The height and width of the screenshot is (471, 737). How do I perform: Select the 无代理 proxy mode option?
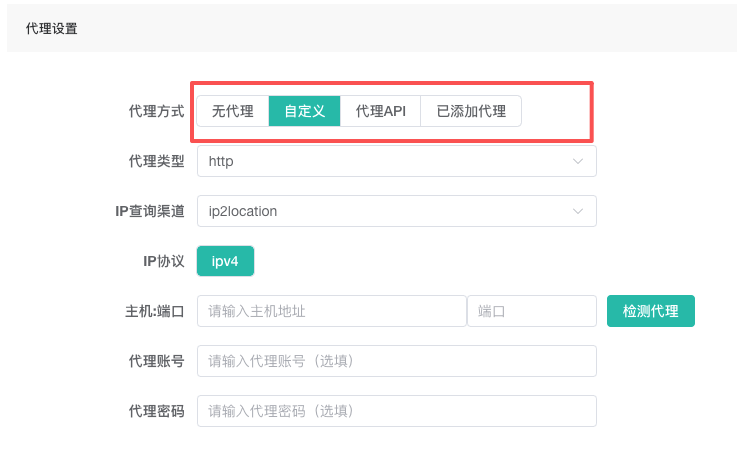pos(232,111)
